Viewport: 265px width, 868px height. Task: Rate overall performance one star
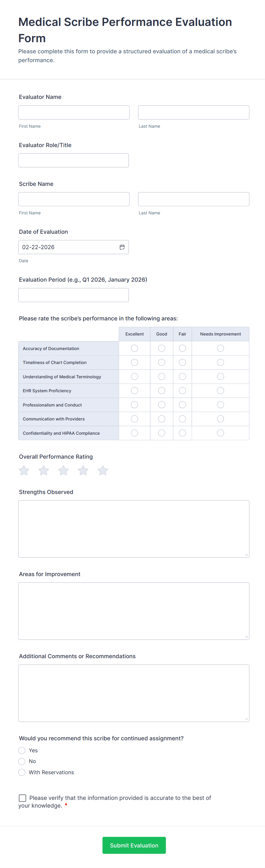(24, 470)
